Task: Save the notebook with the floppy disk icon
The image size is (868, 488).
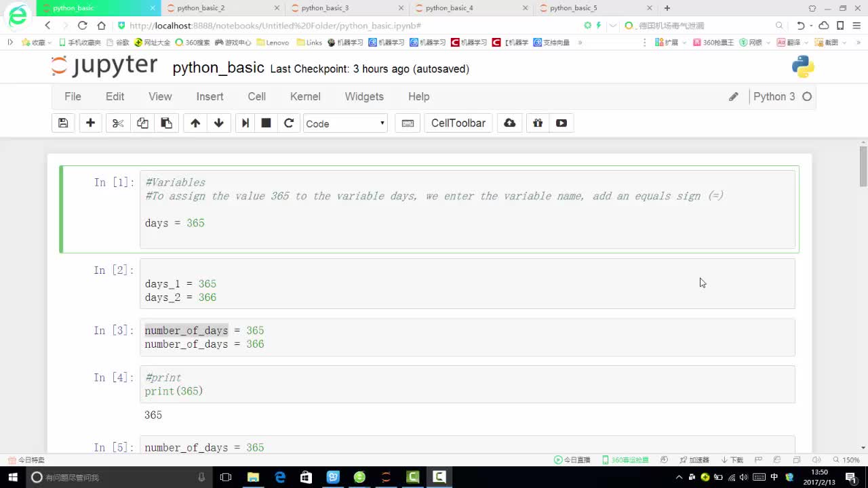Action: coord(63,123)
